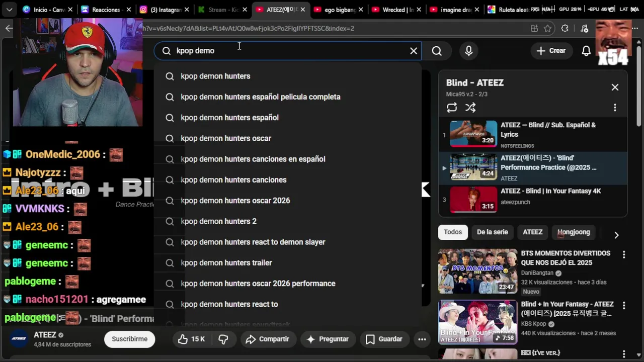This screenshot has width=644, height=362.
Task: Open options for Blind + In Your Fantasy video
Action: [624, 306]
